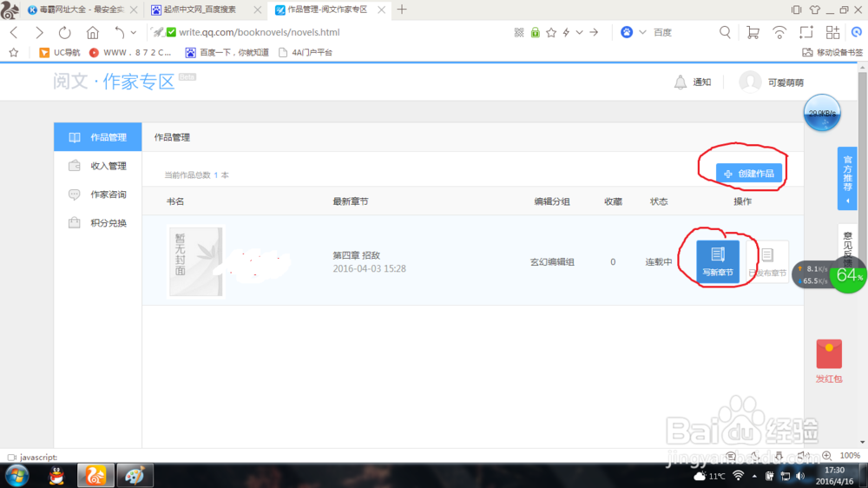Click the blue network speed ball
Screen dimensions: 868x488
pos(822,112)
